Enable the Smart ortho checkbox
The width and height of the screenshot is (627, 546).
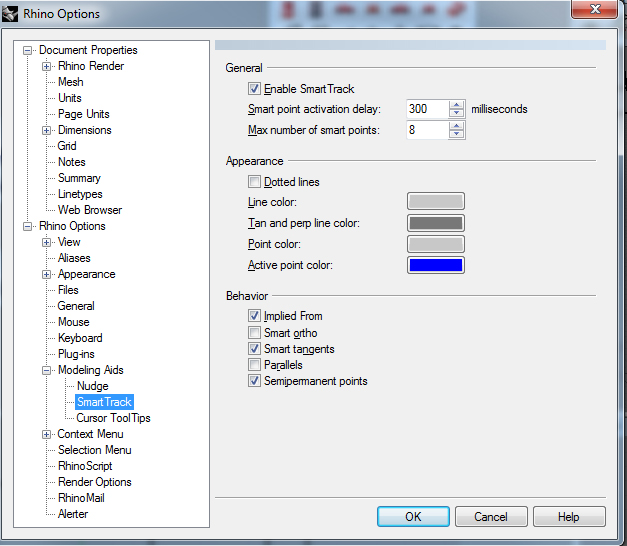click(x=254, y=333)
